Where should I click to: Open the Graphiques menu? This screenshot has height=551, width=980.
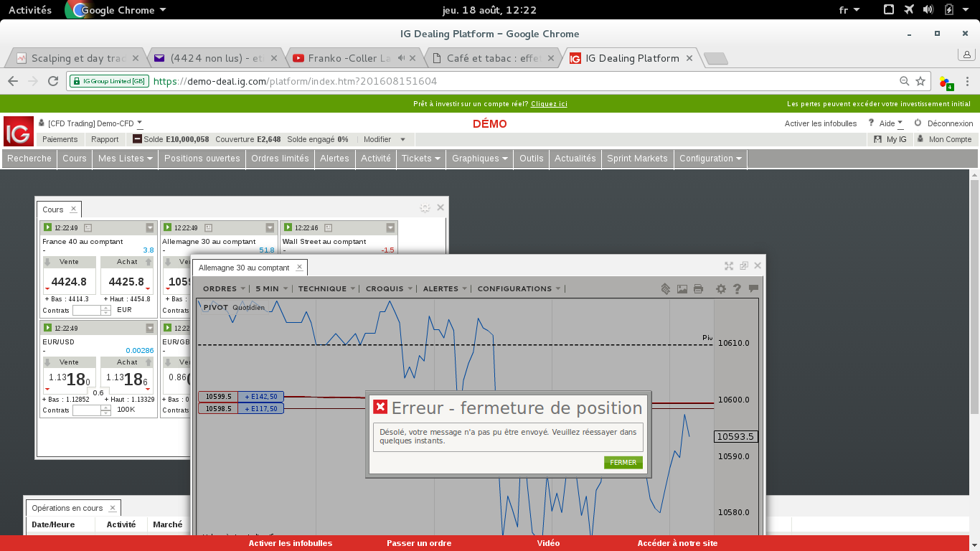click(x=480, y=159)
